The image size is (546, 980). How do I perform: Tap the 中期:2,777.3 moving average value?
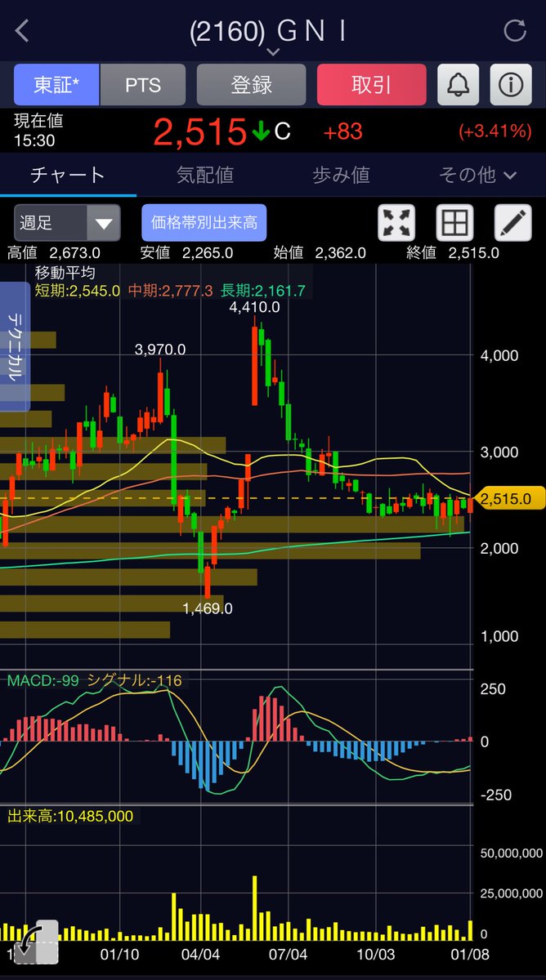(171, 290)
